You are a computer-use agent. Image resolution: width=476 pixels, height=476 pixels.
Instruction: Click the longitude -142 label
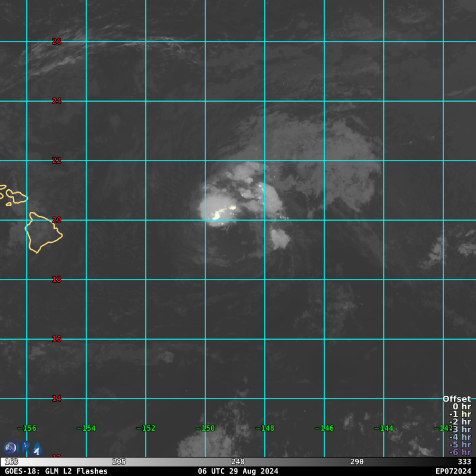(x=443, y=428)
